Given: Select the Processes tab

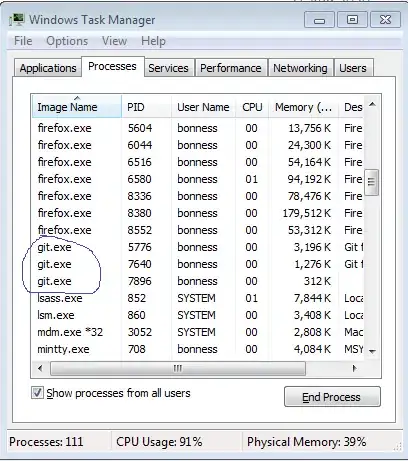Looking at the screenshot, I should coord(112,66).
